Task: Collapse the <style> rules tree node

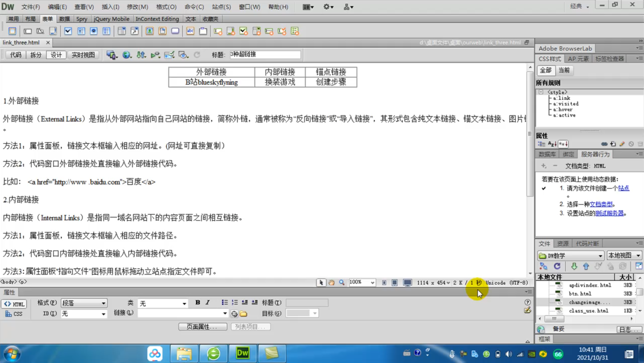Action: click(541, 92)
